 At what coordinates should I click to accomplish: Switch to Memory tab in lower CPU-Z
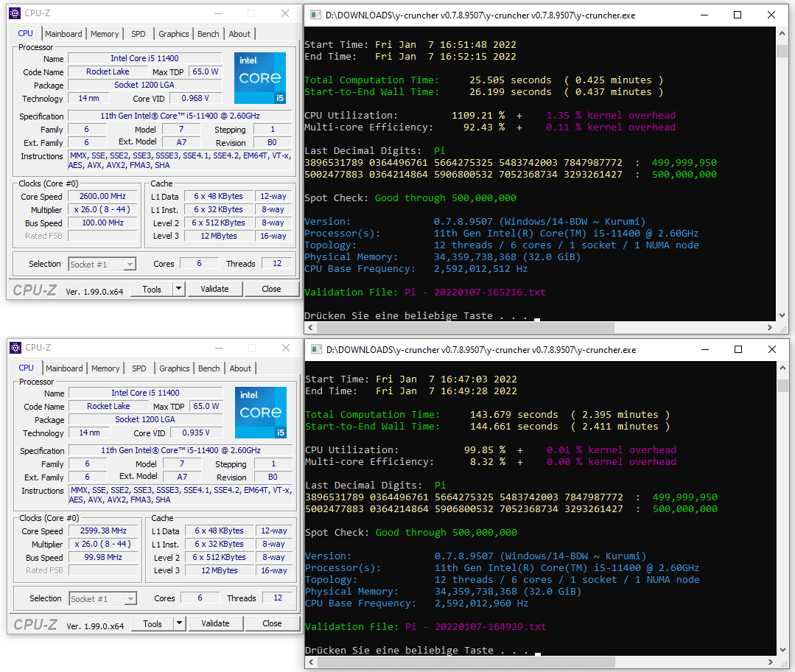click(105, 368)
